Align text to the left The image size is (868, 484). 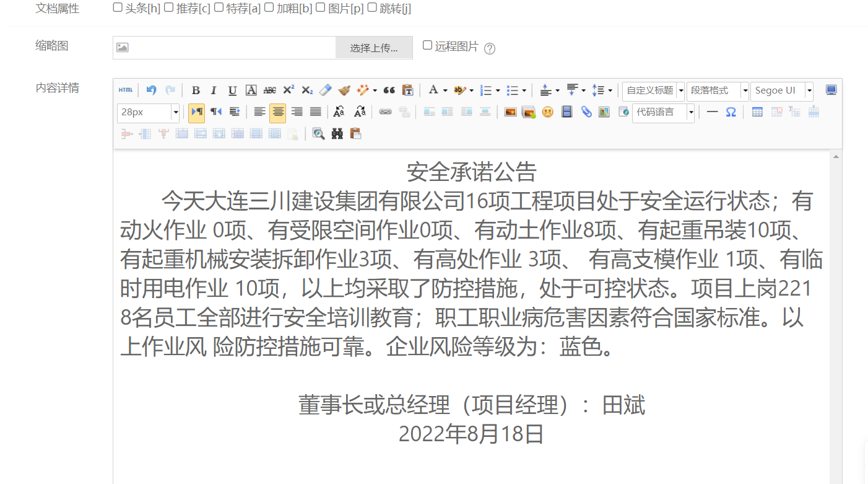pyautogui.click(x=260, y=112)
